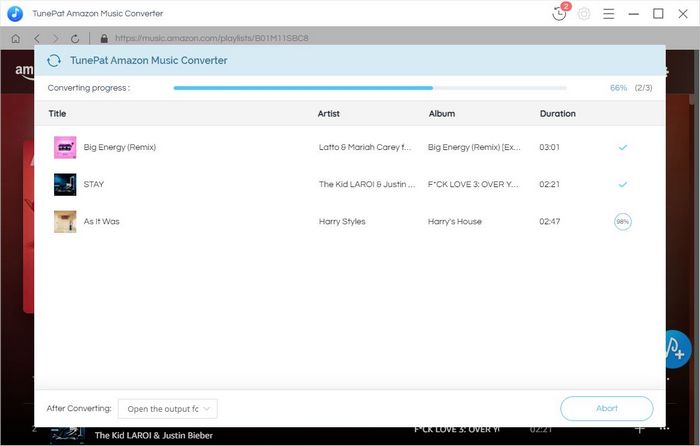The width and height of the screenshot is (700, 446).
Task: Click album Harry's House
Action: (454, 221)
